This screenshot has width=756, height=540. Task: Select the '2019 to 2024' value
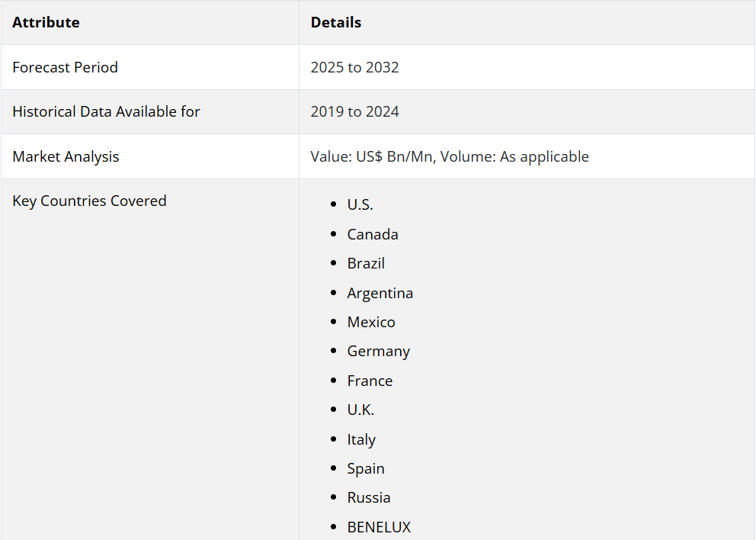pyautogui.click(x=354, y=111)
